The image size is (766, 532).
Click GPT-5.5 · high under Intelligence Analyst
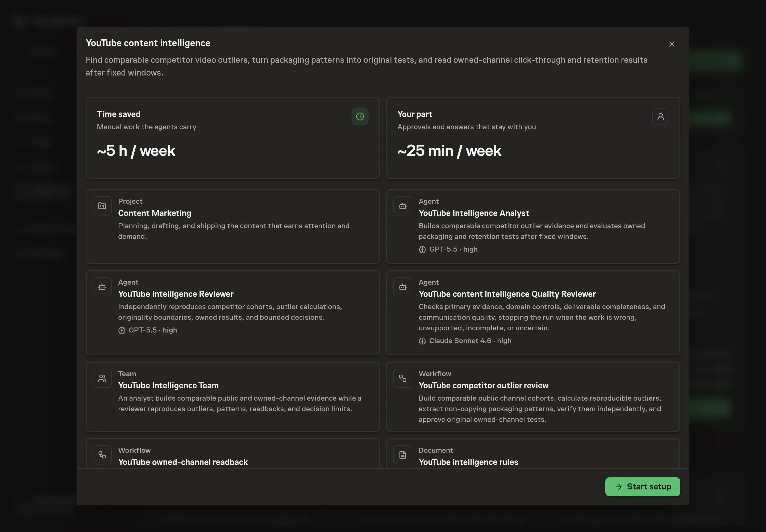453,249
